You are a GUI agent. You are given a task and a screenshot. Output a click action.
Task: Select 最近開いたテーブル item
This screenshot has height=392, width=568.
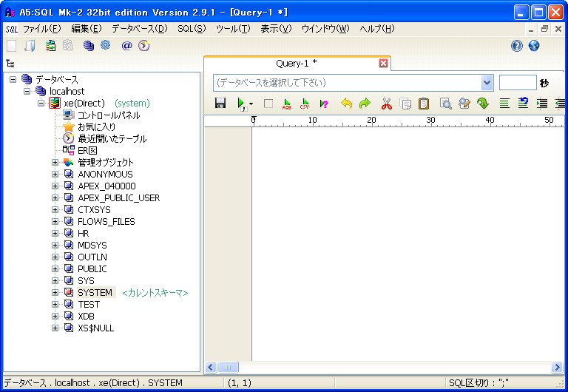coord(112,139)
